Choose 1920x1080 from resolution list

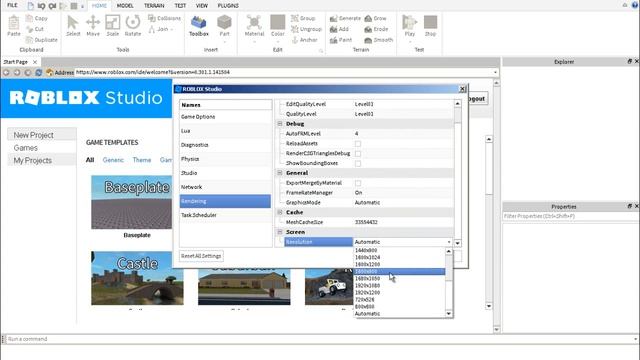(x=399, y=285)
